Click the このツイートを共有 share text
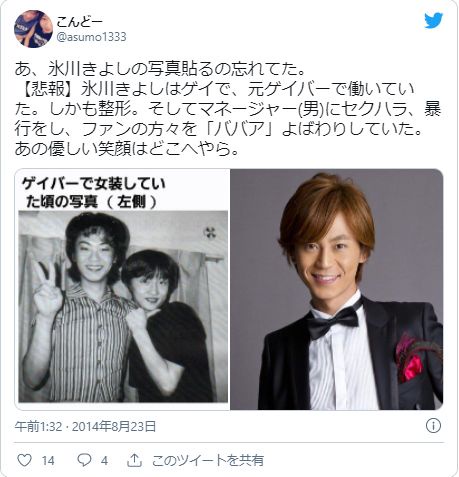 click(x=208, y=460)
